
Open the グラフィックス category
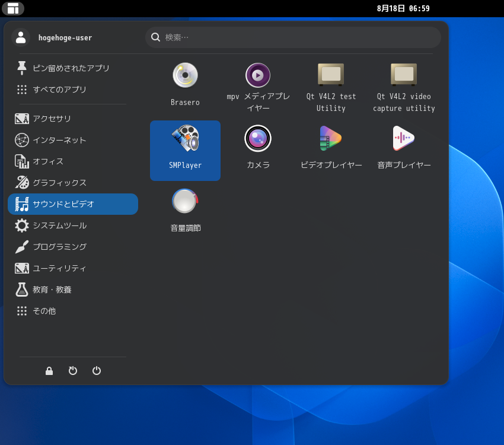(x=73, y=183)
